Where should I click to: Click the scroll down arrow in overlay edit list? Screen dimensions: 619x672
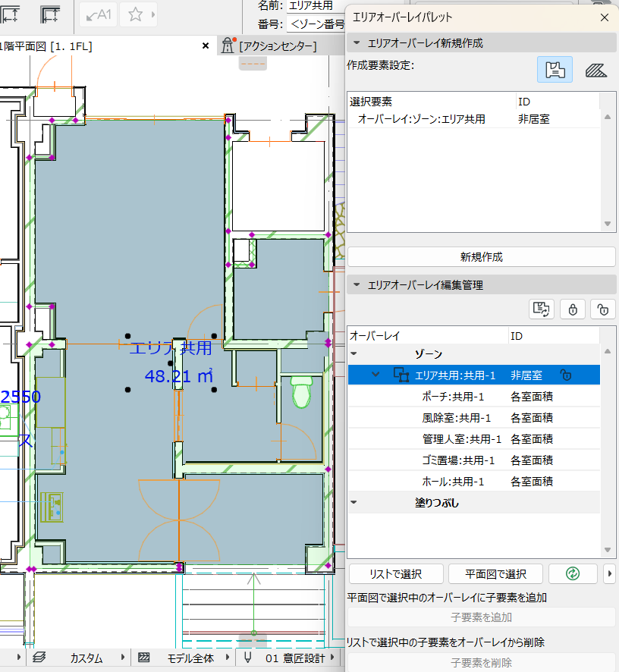[608, 549]
